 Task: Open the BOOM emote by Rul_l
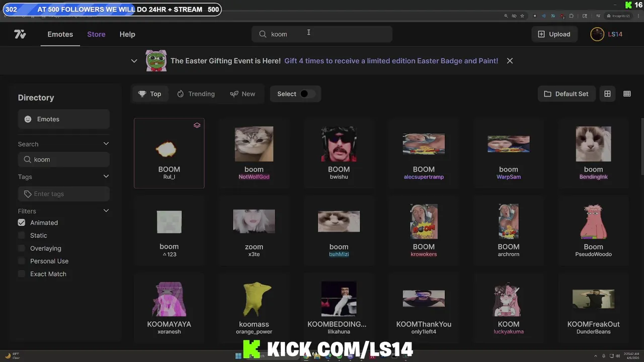tap(169, 153)
